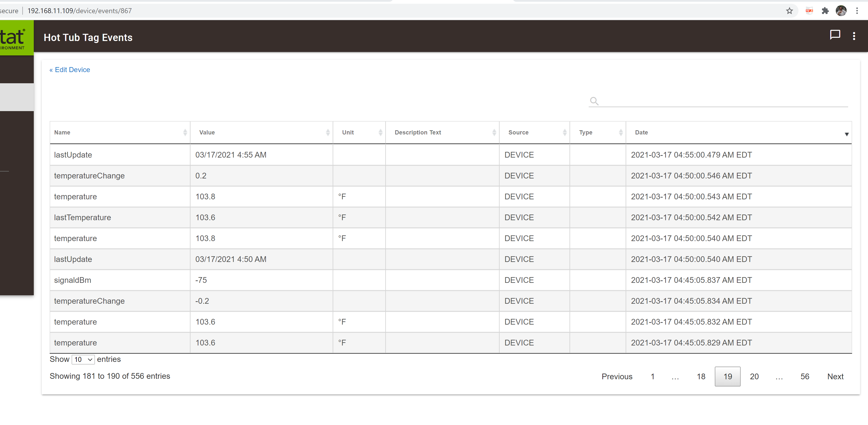The image size is (868, 425).
Task: Click the red extension icon in toolbar
Action: [x=809, y=11]
